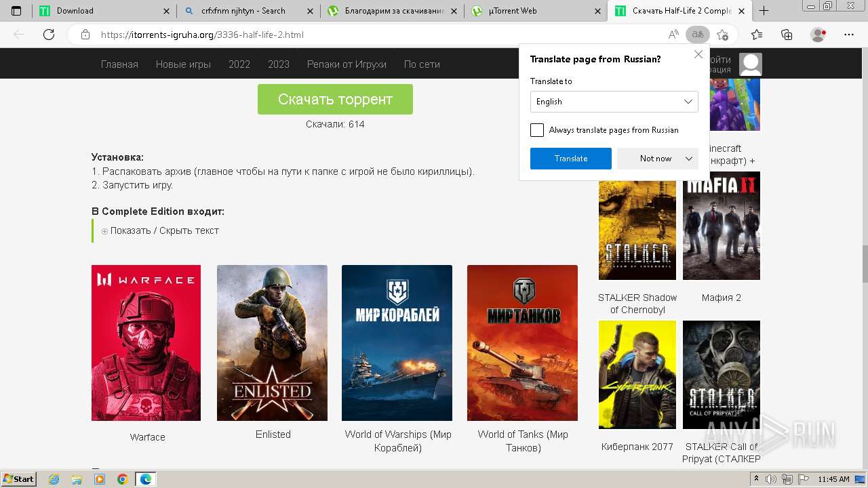868x488 pixels.
Task: Open World of Tanks link
Action: (523, 441)
